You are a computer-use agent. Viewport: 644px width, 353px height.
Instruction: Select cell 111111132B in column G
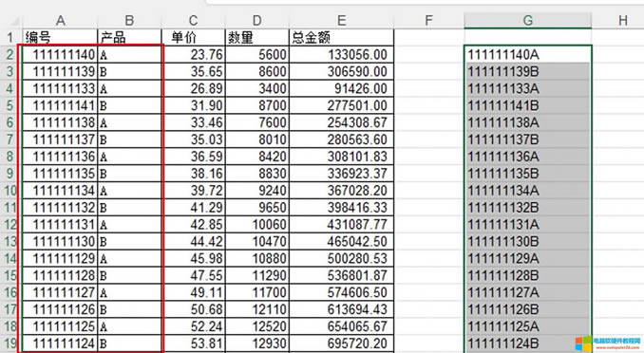(x=528, y=207)
